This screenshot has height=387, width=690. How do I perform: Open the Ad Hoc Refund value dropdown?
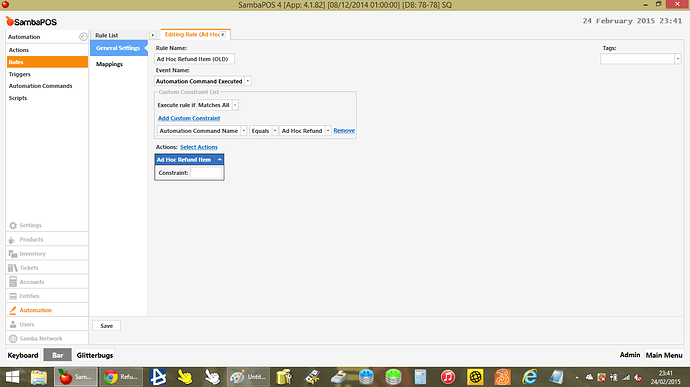point(328,131)
